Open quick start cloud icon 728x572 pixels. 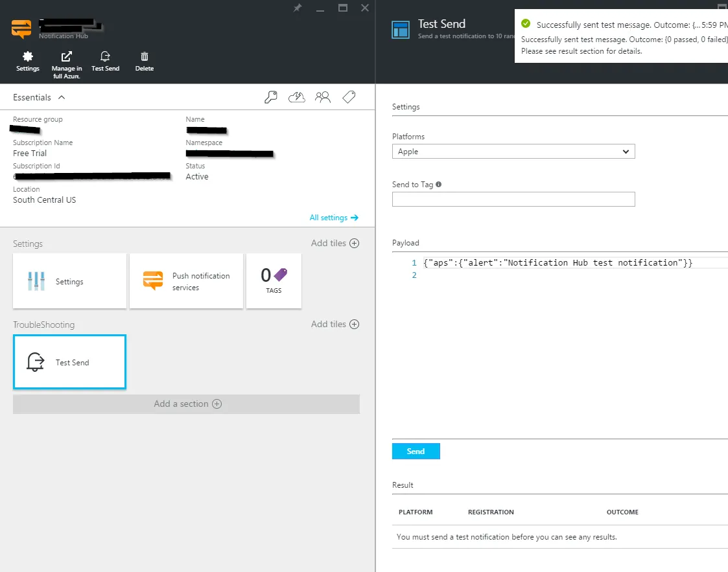tap(297, 97)
